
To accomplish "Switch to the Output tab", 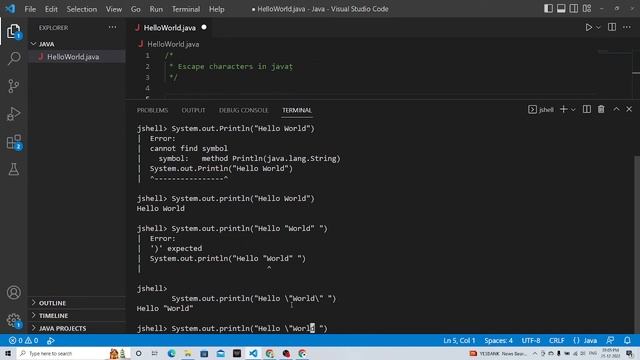I will pos(193,110).
